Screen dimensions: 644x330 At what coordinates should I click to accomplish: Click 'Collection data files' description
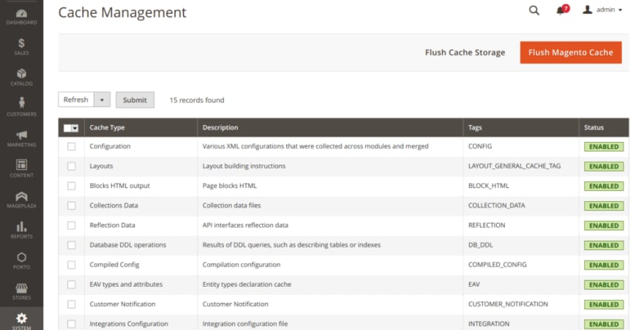232,205
